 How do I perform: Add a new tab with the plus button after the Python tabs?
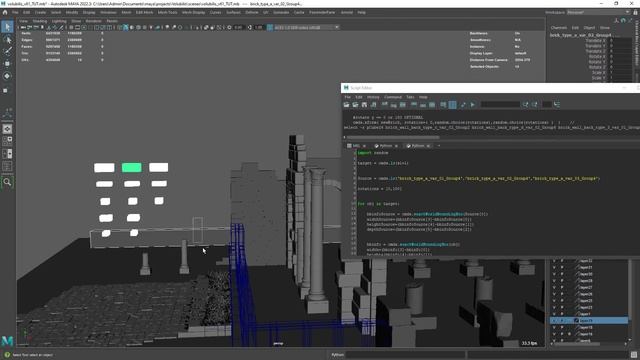[x=439, y=146]
